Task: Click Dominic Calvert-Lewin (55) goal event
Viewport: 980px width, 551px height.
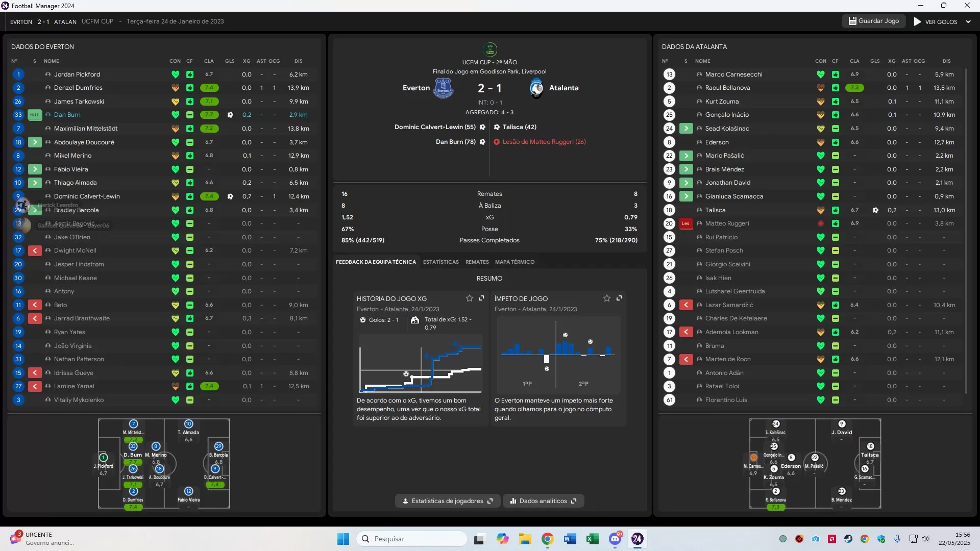Action: 439,127
